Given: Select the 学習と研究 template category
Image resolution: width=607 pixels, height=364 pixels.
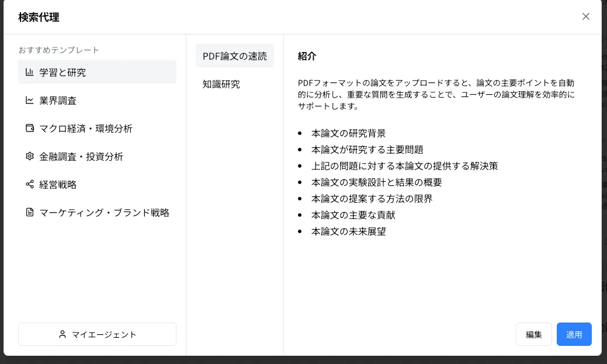Looking at the screenshot, I should point(97,72).
